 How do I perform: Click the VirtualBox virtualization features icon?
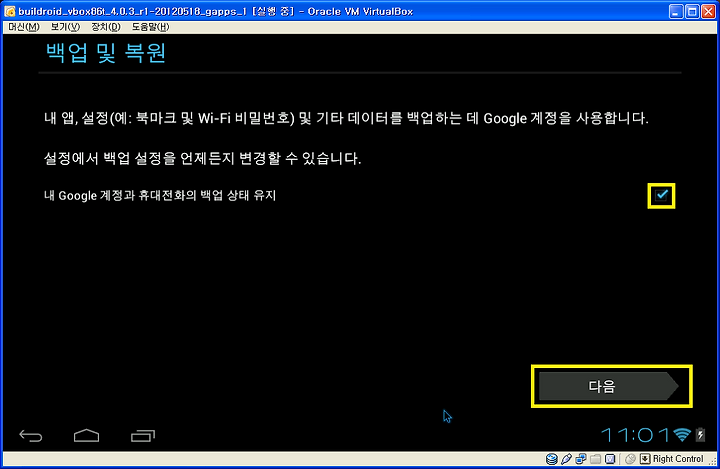point(610,458)
